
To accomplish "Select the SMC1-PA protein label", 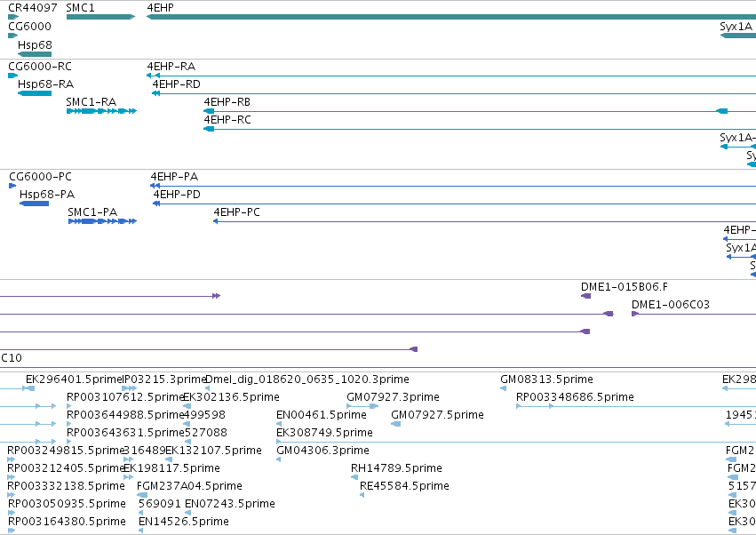I will pyautogui.click(x=92, y=212).
